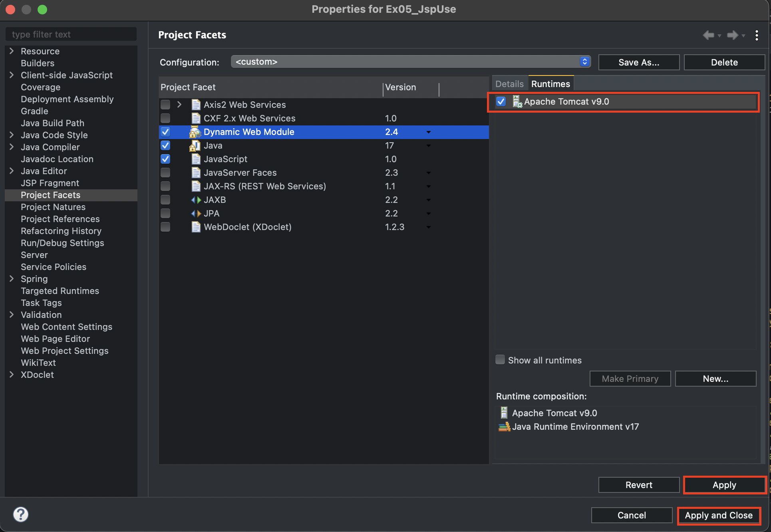
Task: Uncheck the Java facet checkbox
Action: point(165,145)
